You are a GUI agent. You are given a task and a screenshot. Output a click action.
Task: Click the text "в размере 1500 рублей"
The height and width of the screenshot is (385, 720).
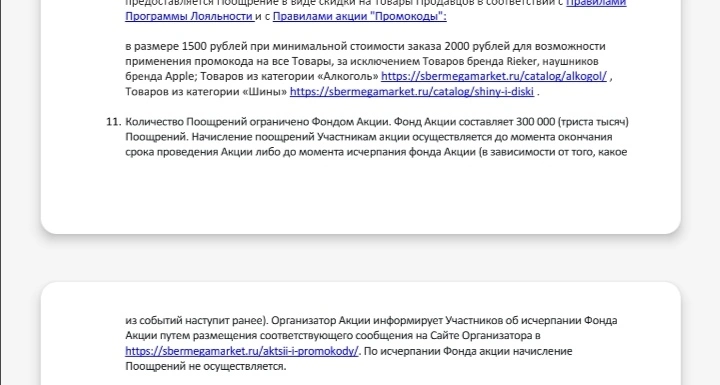click(186, 46)
